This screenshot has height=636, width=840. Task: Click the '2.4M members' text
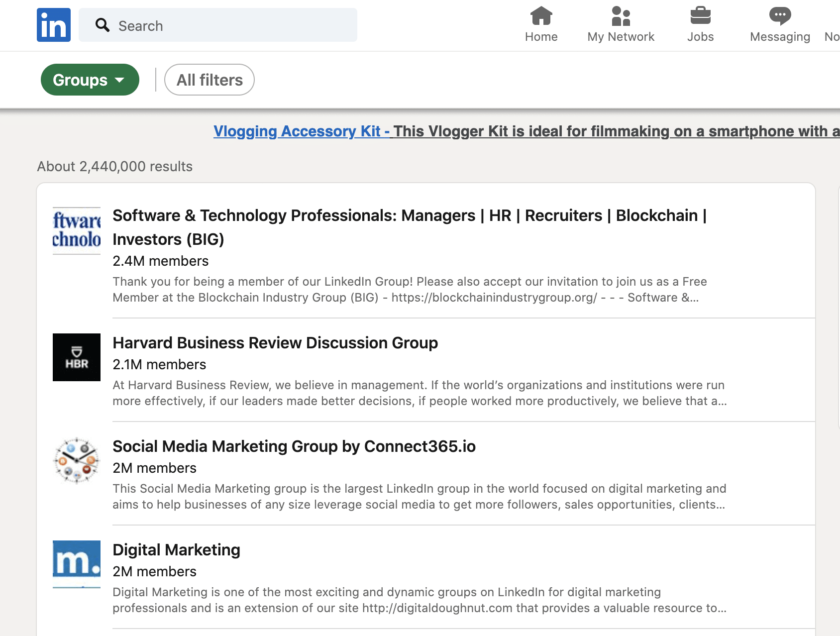tap(160, 261)
